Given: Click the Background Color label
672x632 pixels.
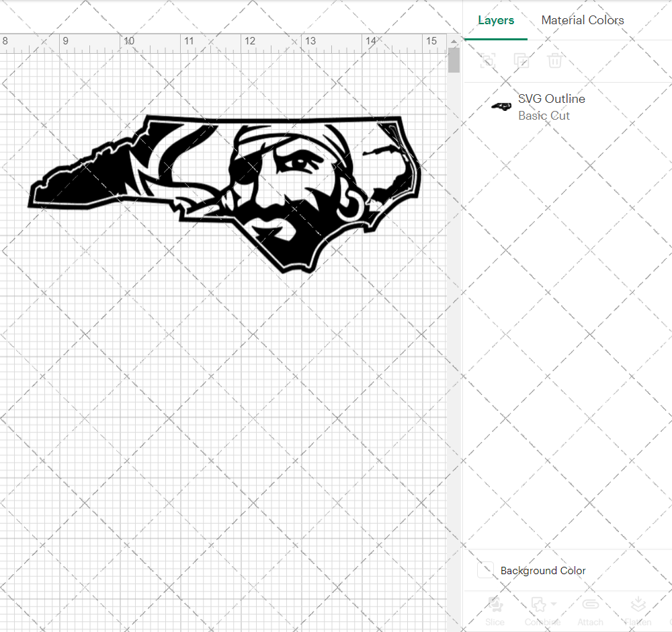Looking at the screenshot, I should coord(542,571).
